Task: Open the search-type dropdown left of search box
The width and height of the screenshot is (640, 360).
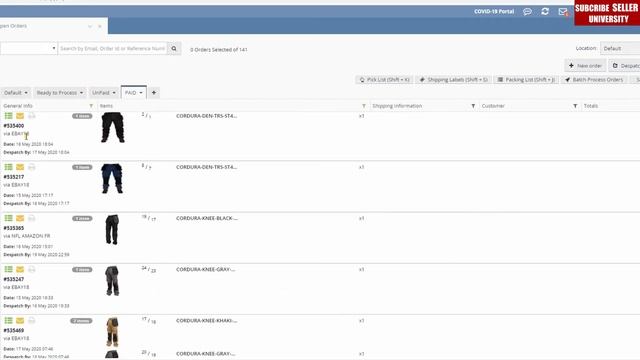Action: point(28,48)
